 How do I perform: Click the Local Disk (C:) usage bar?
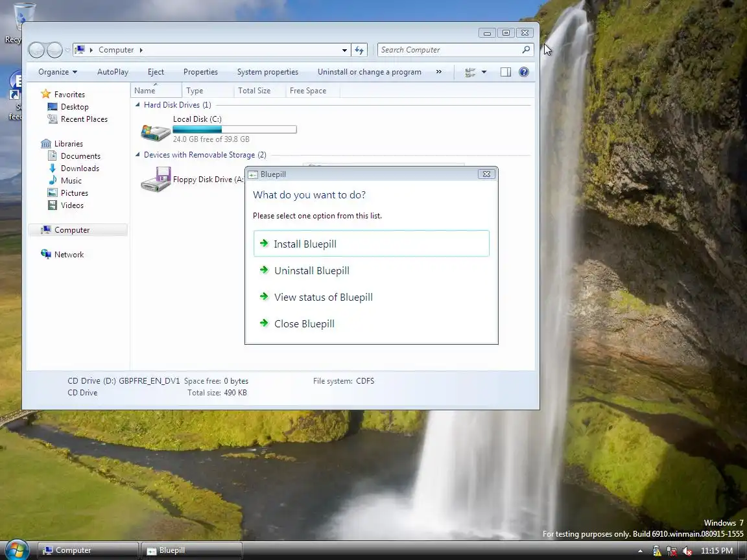coord(234,130)
